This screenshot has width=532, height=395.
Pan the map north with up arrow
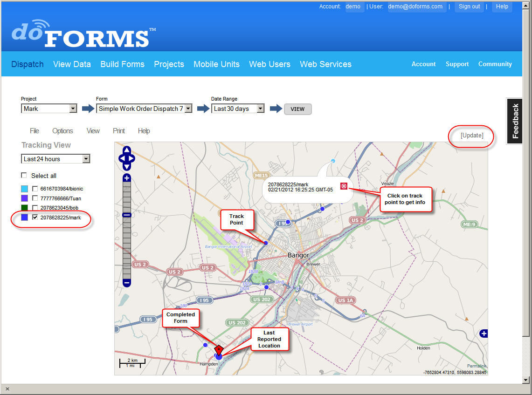point(126,150)
